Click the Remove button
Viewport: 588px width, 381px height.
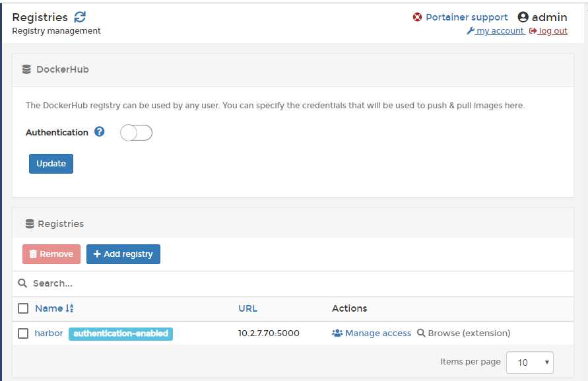(51, 254)
